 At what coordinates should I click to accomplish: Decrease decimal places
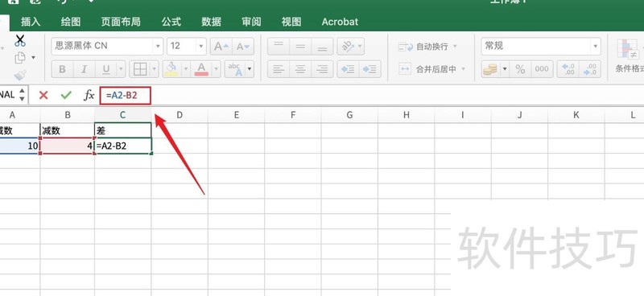click(590, 69)
